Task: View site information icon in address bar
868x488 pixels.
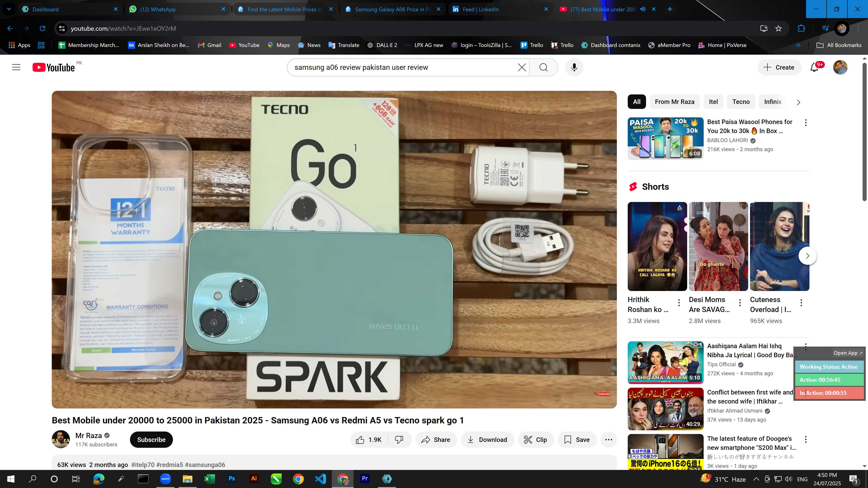Action: point(62,29)
